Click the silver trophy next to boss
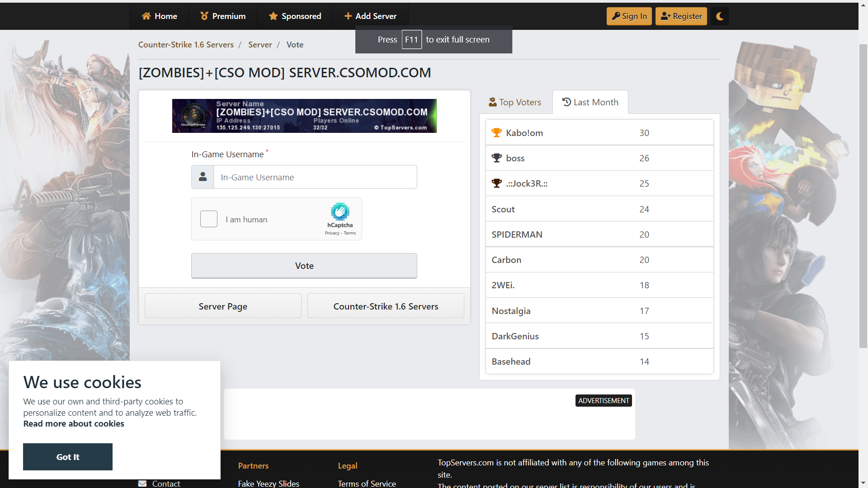The height and width of the screenshot is (488, 868). [x=496, y=158]
